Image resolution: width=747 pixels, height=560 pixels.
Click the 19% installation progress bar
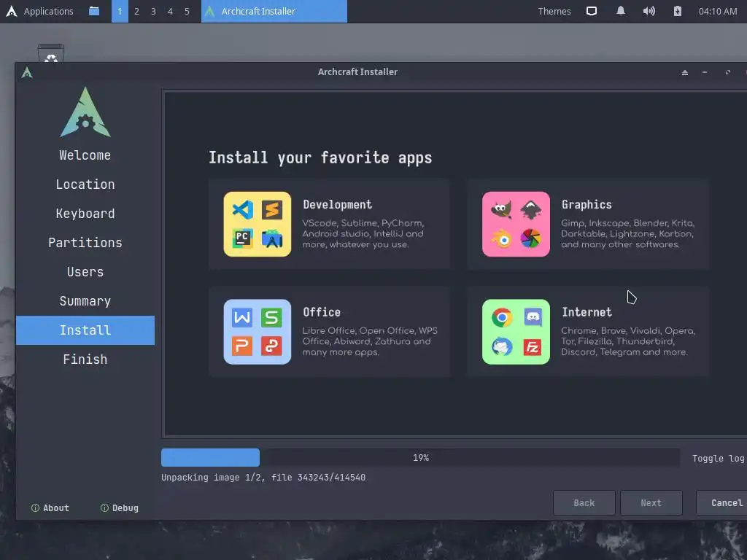pyautogui.click(x=421, y=458)
